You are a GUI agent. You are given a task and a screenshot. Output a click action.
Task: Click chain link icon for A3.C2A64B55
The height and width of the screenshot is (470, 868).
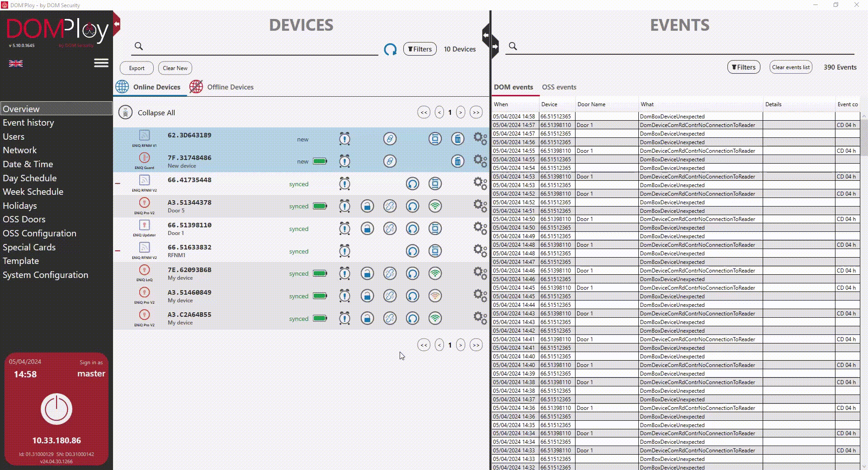[390, 318]
